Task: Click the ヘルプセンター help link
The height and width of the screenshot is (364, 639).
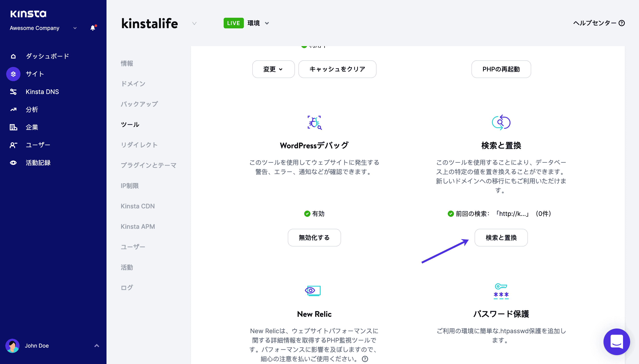Action: pos(598,23)
